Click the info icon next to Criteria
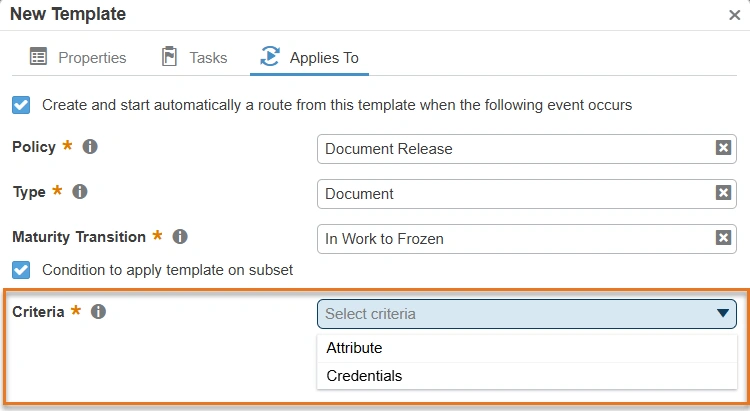The image size is (750, 411). 98,312
